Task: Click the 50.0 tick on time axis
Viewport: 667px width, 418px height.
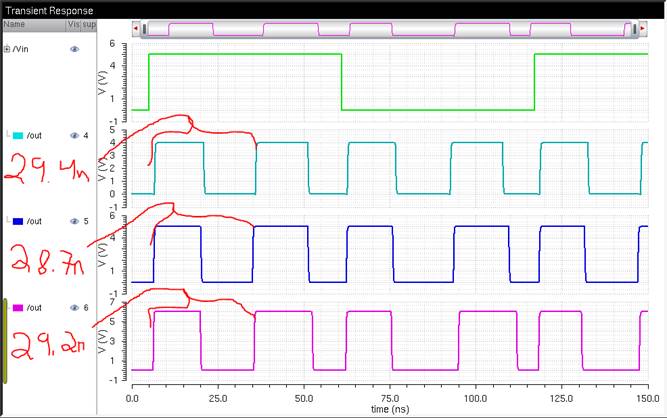Action: pyautogui.click(x=304, y=399)
